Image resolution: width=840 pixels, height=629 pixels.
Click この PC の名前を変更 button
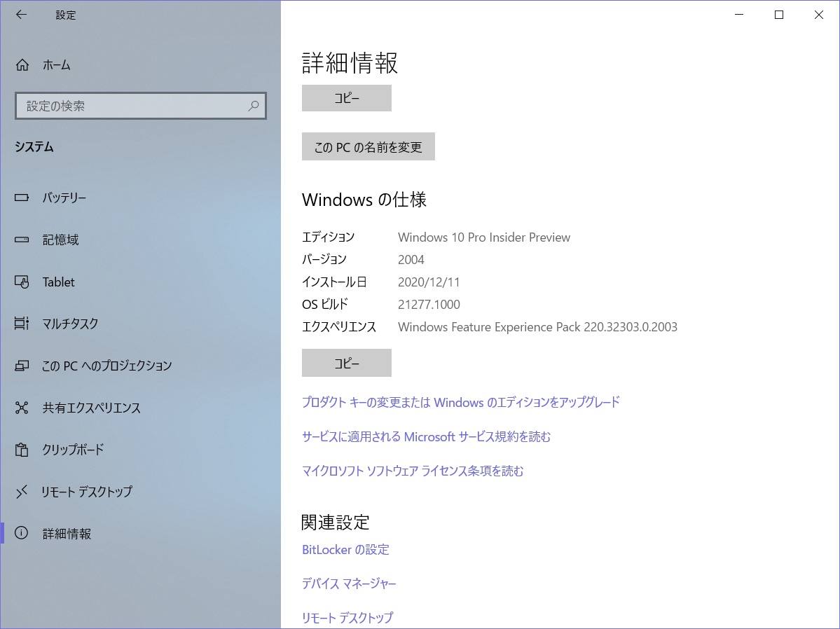coord(368,147)
